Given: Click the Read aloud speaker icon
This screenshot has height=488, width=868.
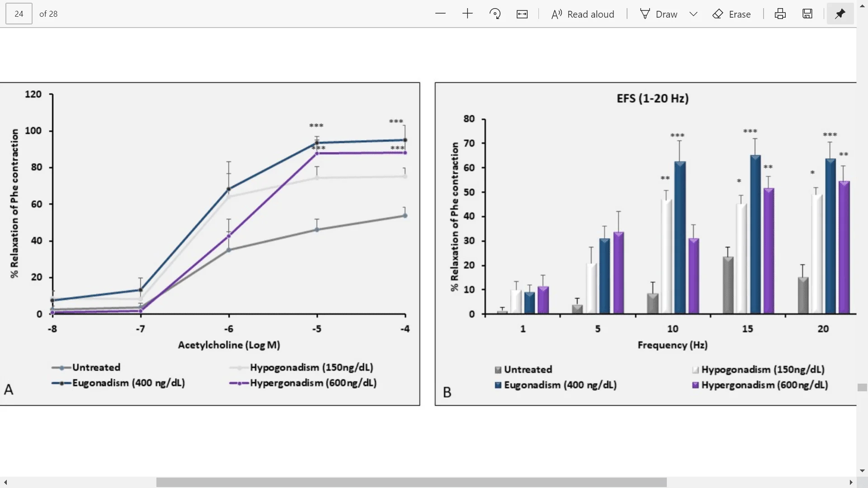Looking at the screenshot, I should (557, 14).
